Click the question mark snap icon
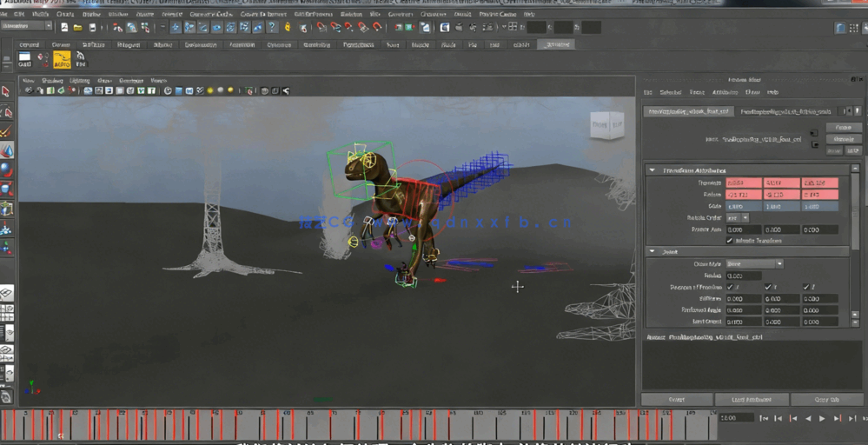The height and width of the screenshot is (445, 868). coord(272,28)
